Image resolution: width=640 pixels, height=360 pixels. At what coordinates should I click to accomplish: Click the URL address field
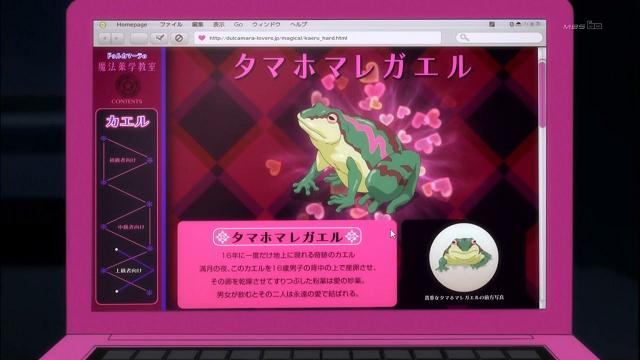tap(318, 38)
